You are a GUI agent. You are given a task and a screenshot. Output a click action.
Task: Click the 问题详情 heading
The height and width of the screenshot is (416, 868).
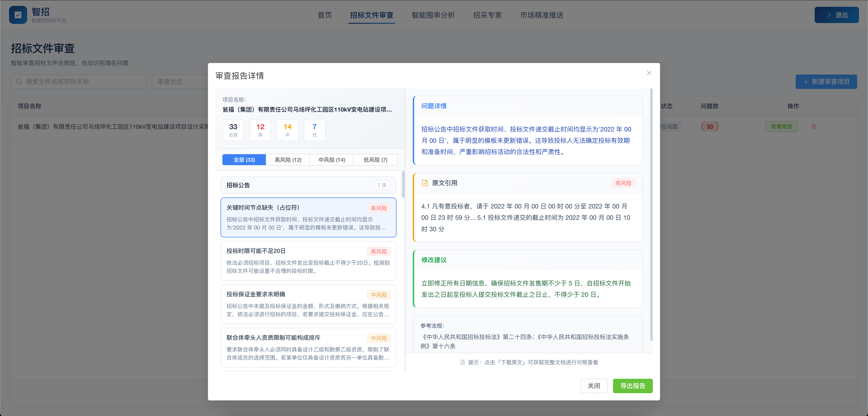[434, 106]
